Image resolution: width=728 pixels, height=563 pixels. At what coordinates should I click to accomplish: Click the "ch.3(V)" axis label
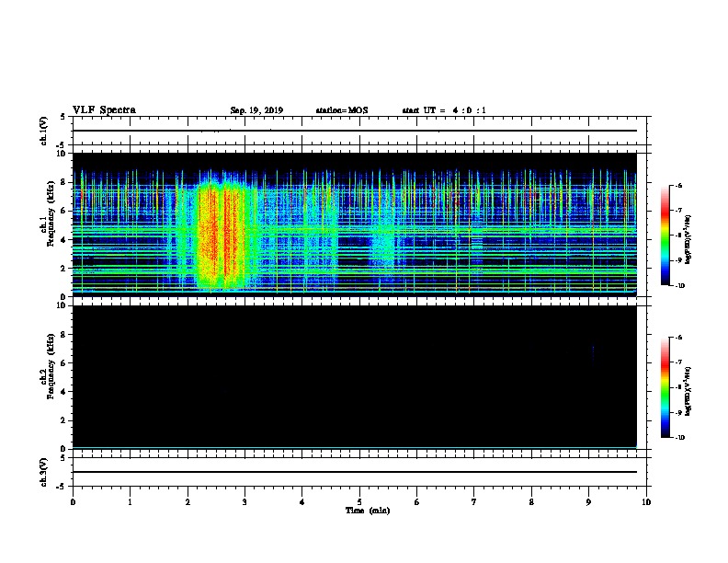click(x=43, y=472)
